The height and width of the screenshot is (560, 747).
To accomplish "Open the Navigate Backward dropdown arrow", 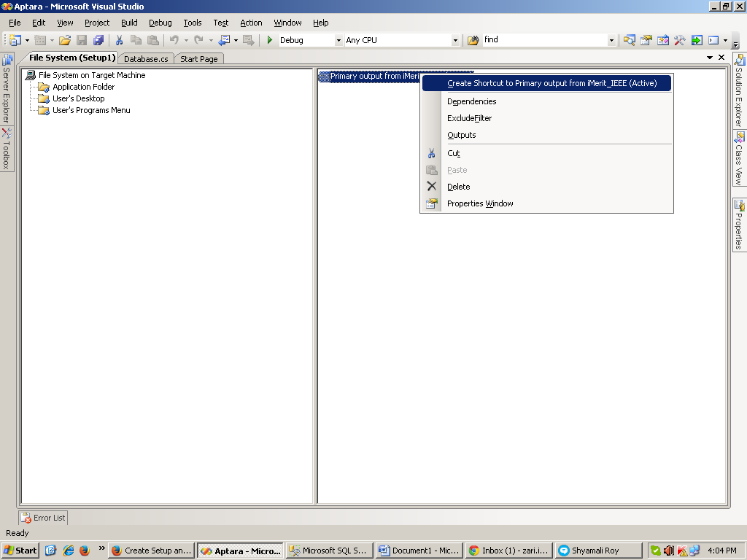I will tap(236, 41).
